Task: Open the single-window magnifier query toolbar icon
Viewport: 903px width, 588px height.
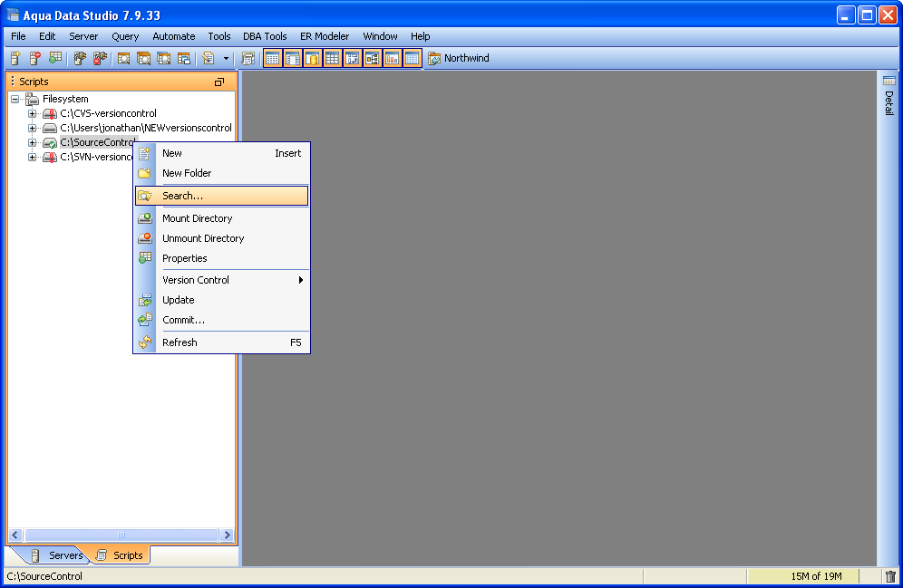Action: click(123, 58)
